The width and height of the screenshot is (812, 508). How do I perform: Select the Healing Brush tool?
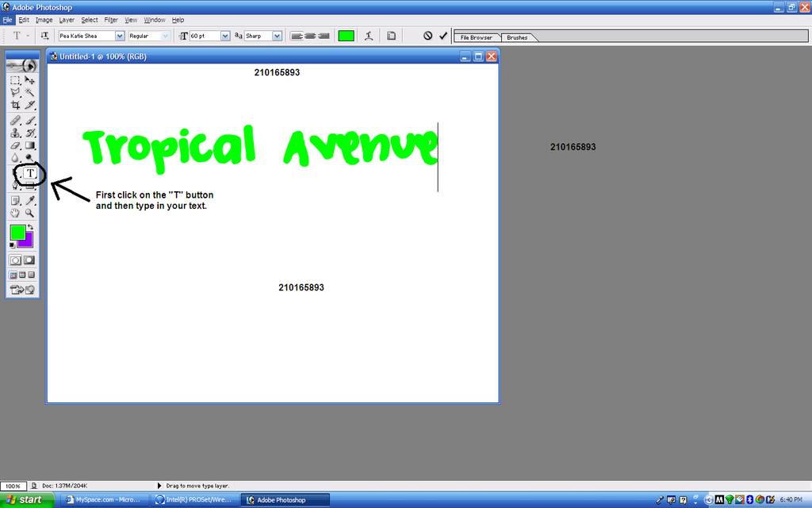click(x=15, y=121)
